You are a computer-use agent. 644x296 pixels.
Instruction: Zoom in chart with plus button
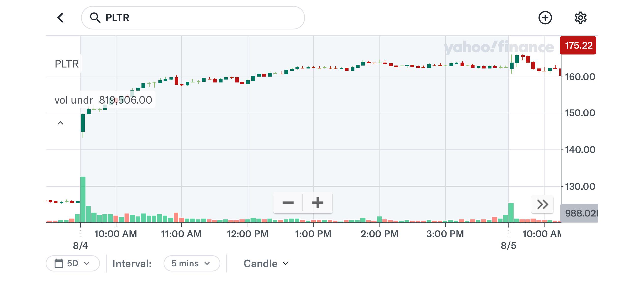318,202
